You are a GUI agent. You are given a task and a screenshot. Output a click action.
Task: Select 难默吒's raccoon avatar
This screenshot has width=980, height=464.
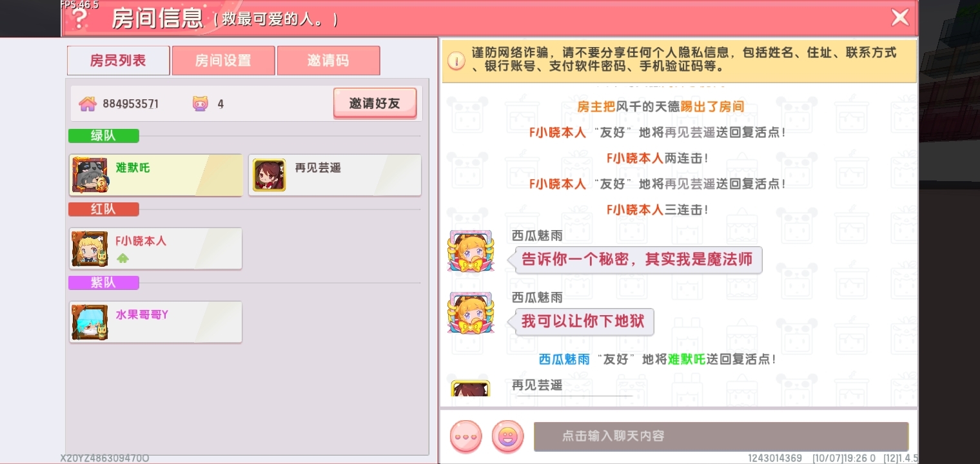click(x=90, y=175)
